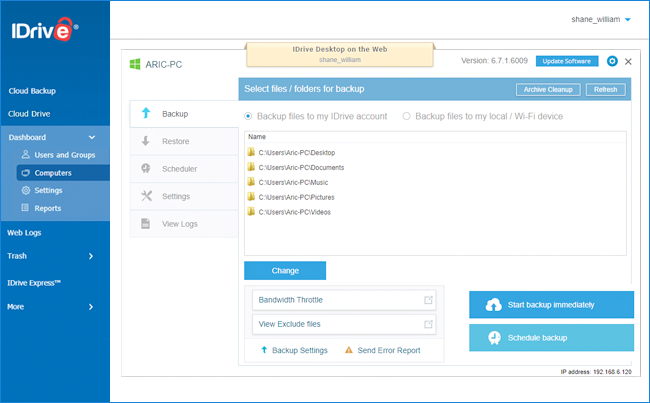The width and height of the screenshot is (650, 403).
Task: Click the Pictures folder icon
Action: click(251, 197)
